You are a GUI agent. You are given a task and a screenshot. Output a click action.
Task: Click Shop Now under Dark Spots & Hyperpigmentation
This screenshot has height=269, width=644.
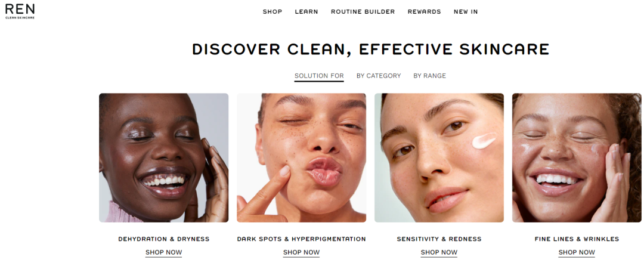point(302,252)
